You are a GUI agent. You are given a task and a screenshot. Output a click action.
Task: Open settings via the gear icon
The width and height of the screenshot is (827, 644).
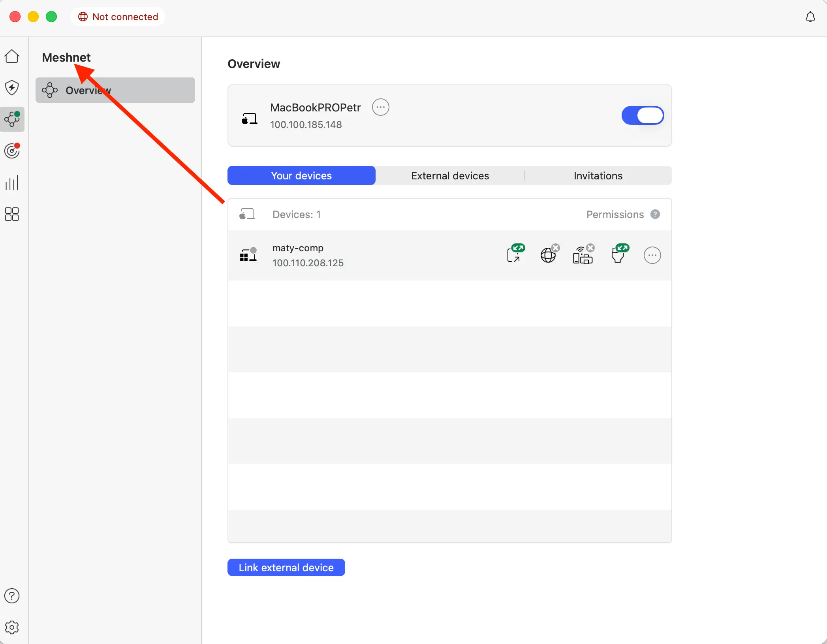point(12,627)
